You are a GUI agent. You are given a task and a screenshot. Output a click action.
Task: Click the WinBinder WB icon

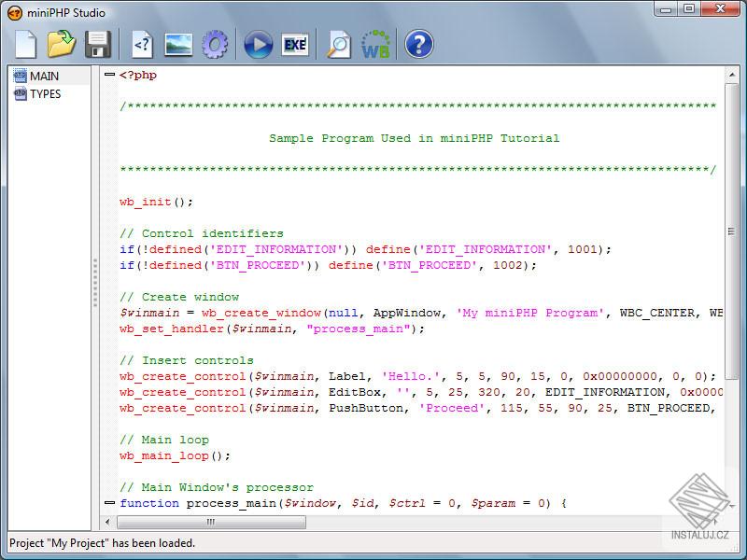374,44
